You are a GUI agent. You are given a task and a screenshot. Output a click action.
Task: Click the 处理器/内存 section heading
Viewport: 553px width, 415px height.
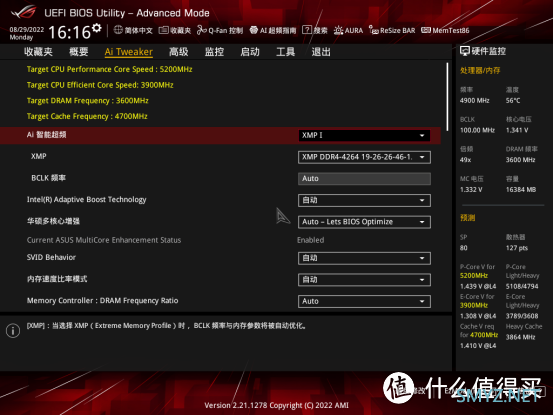480,71
